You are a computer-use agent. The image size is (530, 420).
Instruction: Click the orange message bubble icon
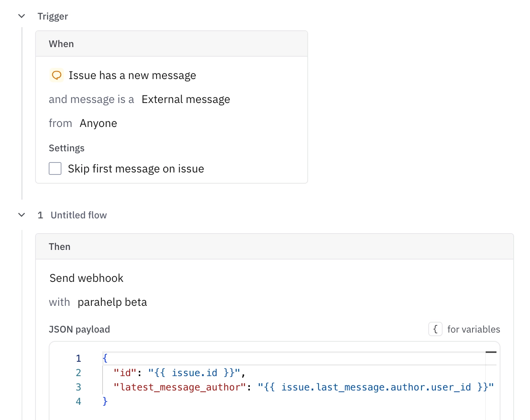coord(57,75)
